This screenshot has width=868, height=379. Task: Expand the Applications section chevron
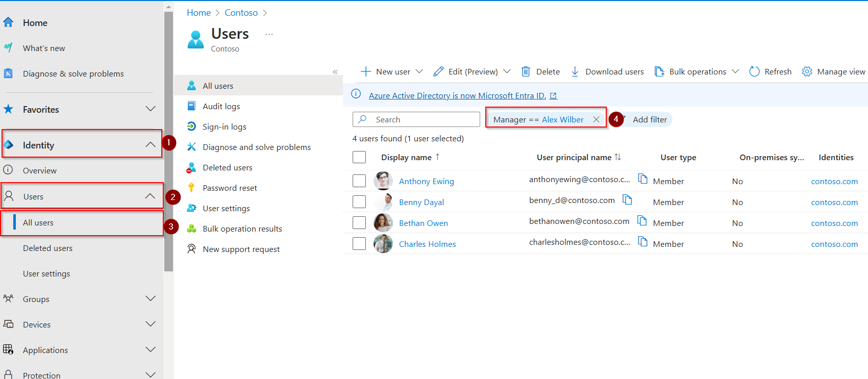point(151,349)
